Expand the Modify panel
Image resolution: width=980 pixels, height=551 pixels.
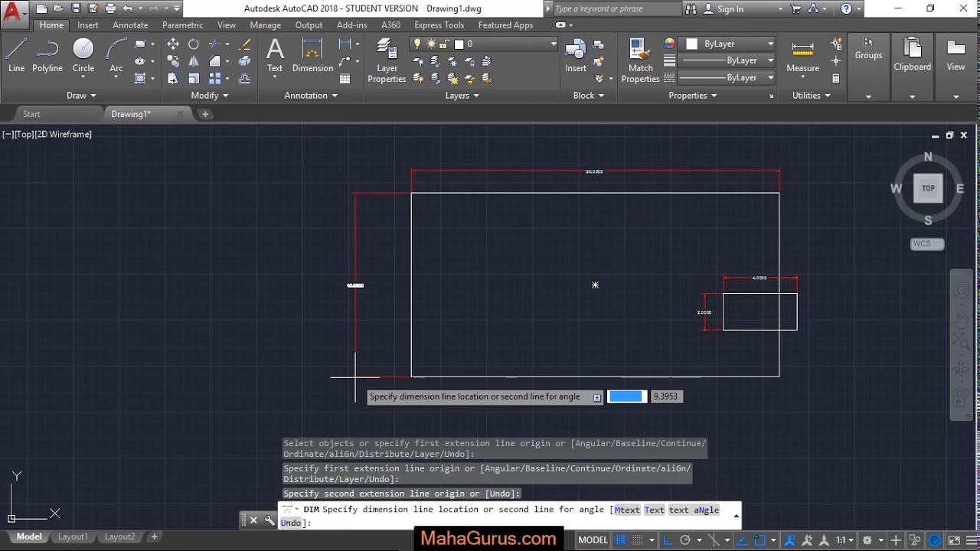point(210,96)
